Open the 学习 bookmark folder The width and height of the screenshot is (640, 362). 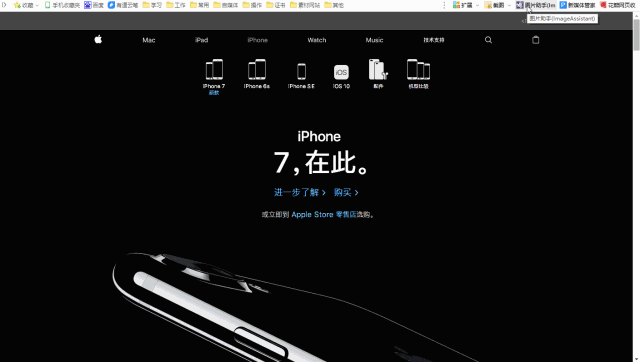coord(152,5)
